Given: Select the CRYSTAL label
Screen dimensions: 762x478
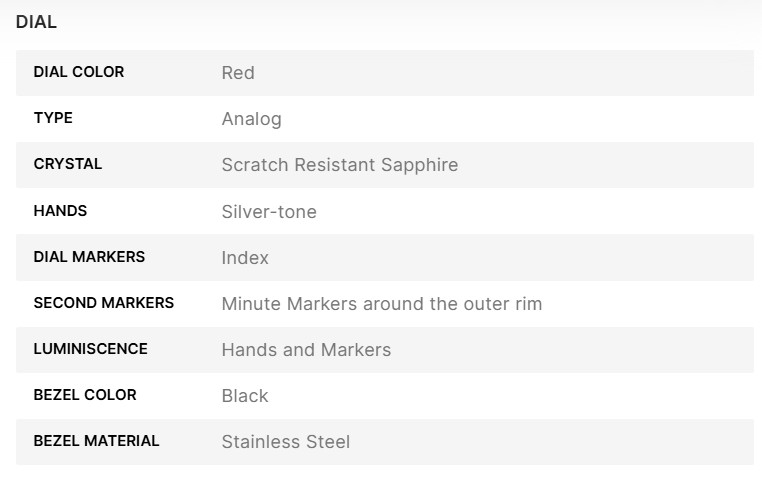Looking at the screenshot, I should (68, 164).
